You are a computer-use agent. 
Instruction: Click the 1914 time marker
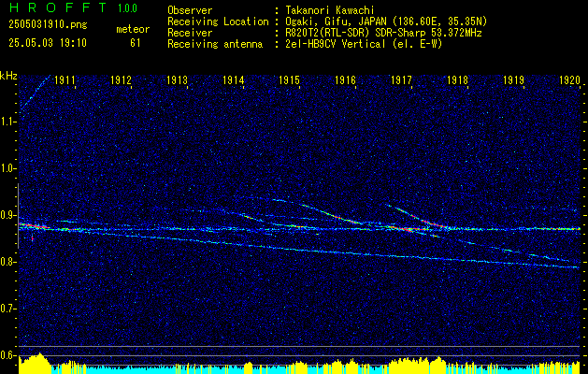click(x=234, y=79)
